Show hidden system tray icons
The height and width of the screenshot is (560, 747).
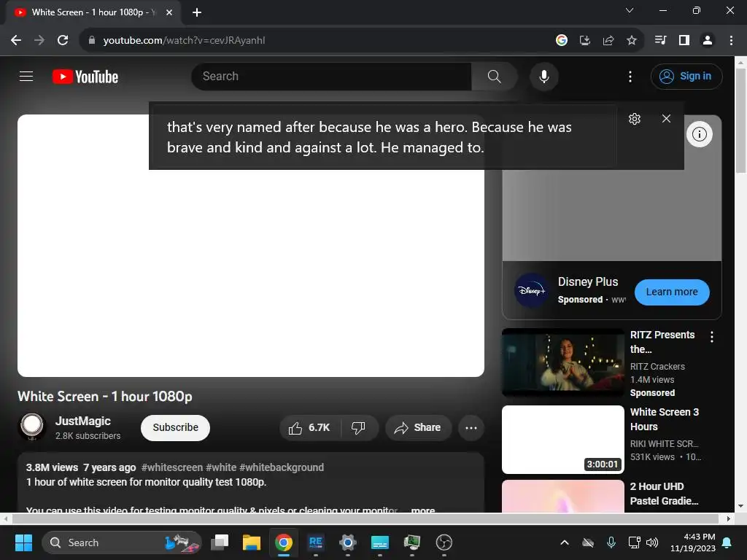point(564,542)
